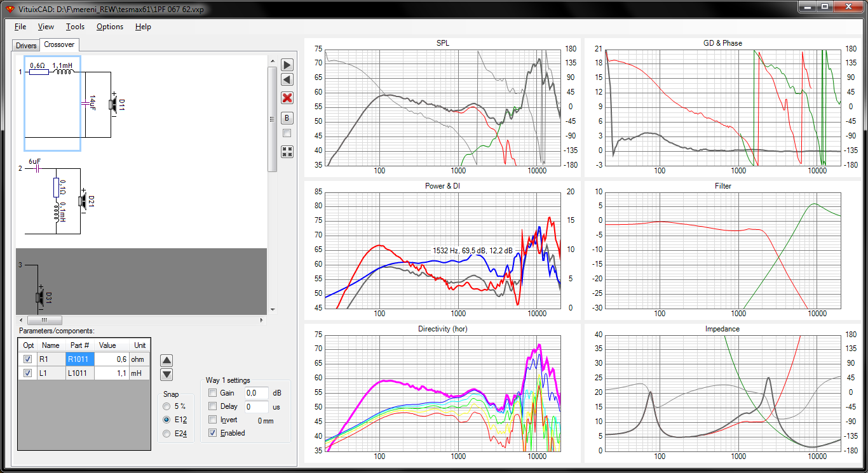Screen dimensions: 868x473
Task: Click the ohm unit cell for R1
Action: tap(139, 359)
